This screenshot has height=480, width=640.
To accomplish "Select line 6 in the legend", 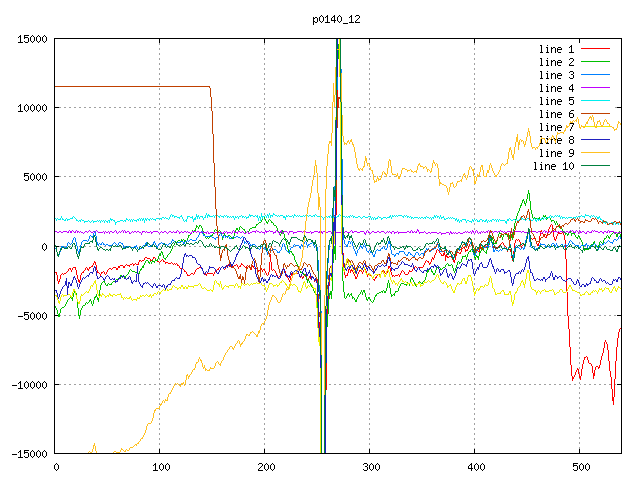I will coord(557,114).
